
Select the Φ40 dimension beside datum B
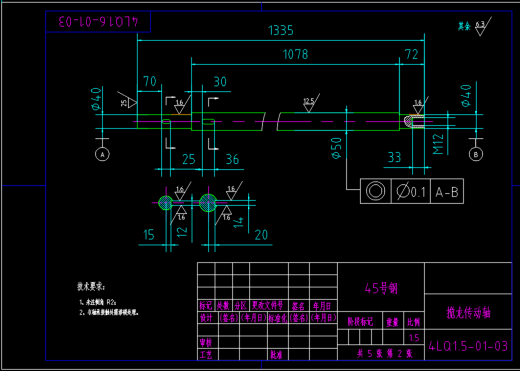pyautogui.click(x=466, y=96)
